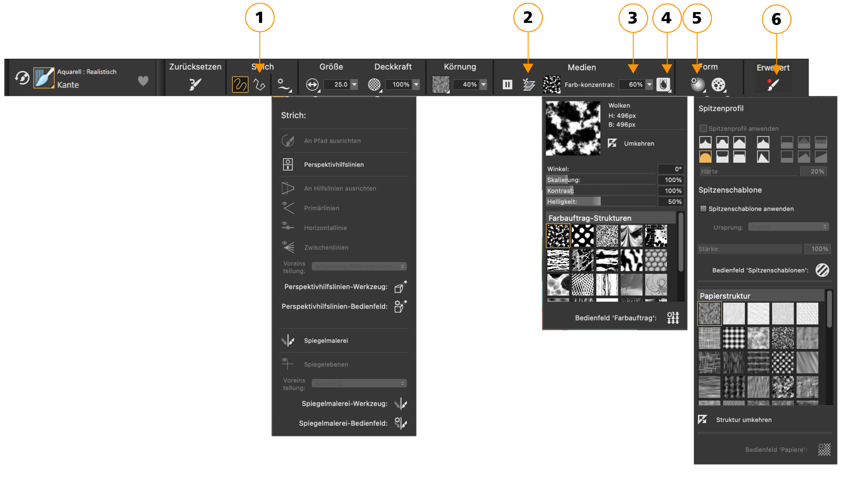The width and height of the screenshot is (868, 490).
Task: Toggle Struktur umkehren option
Action: point(703,419)
